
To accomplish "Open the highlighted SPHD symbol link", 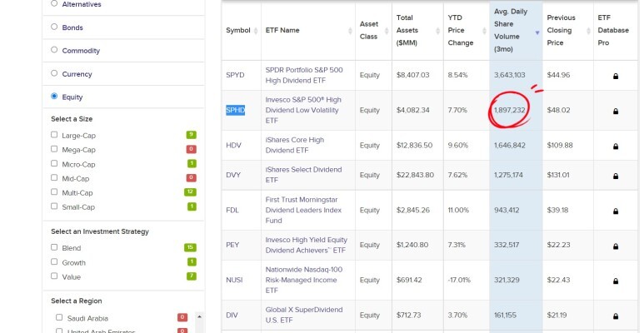I will [235, 110].
